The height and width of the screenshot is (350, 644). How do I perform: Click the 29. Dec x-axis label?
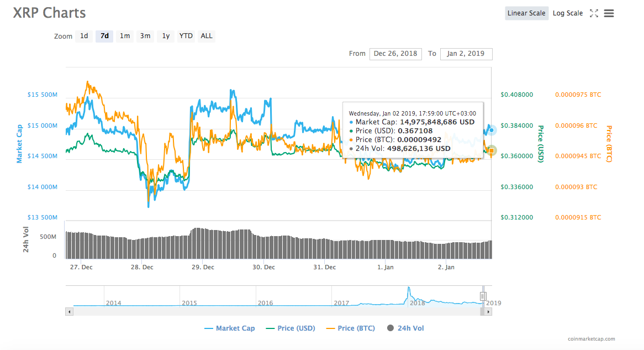click(203, 267)
